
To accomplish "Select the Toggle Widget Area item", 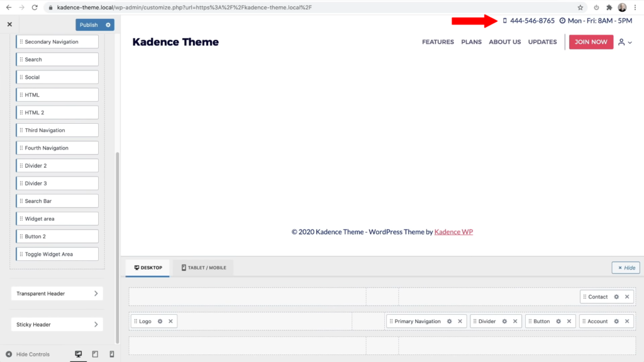I will 57,254.
